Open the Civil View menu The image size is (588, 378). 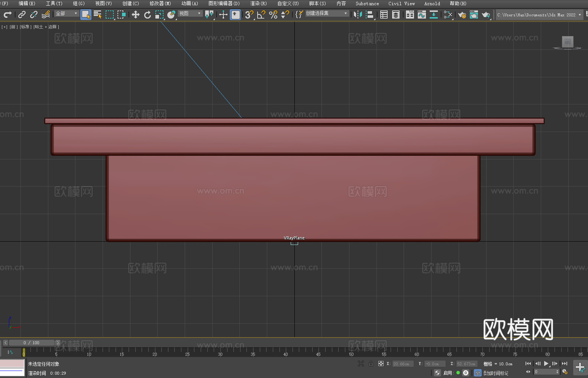(401, 3)
